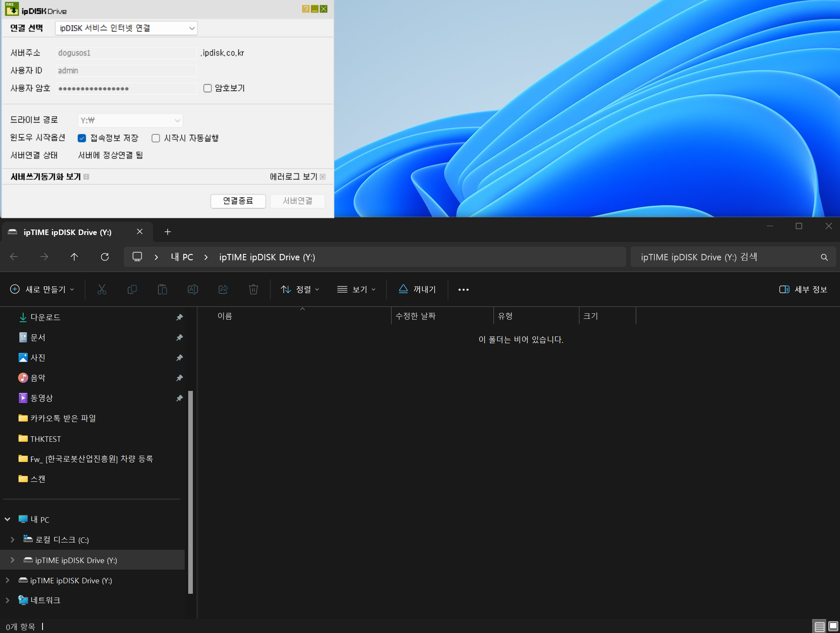The width and height of the screenshot is (840, 633).
Task: Click the cut scissors icon in toolbar
Action: [x=102, y=289]
